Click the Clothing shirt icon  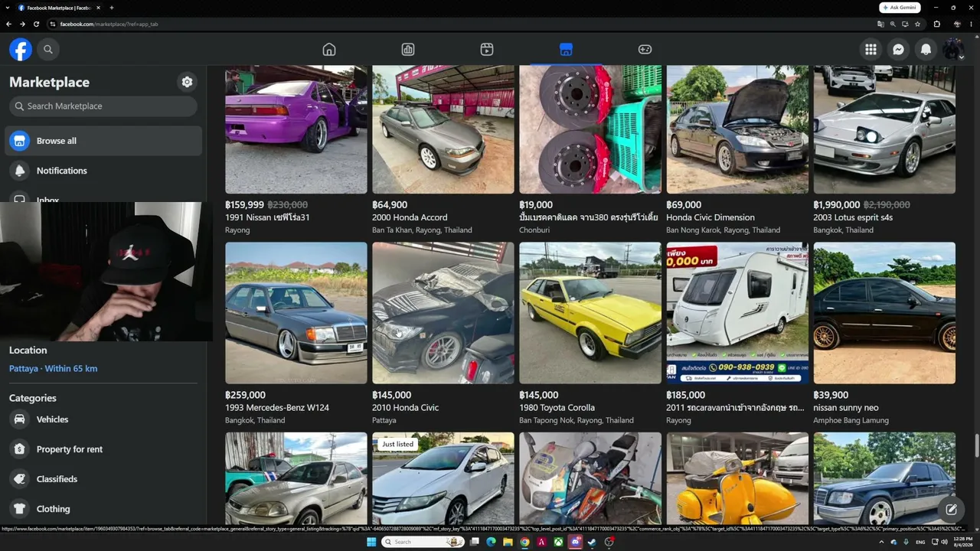click(x=20, y=509)
